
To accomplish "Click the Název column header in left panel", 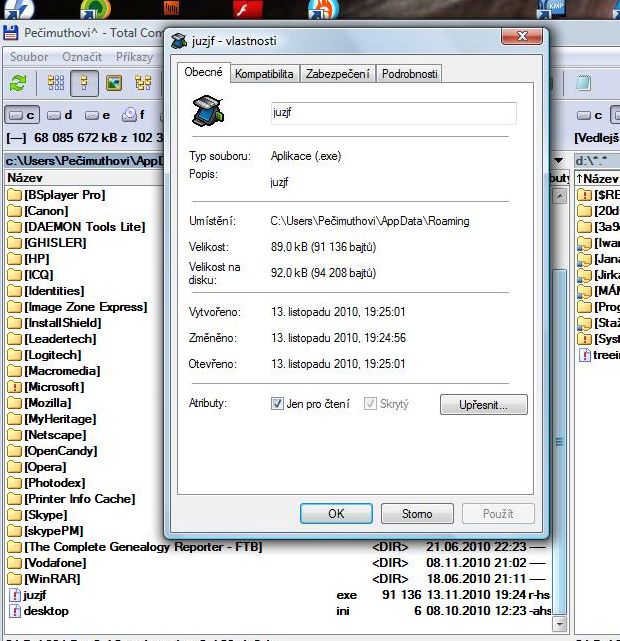I will pyautogui.click(x=25, y=178).
